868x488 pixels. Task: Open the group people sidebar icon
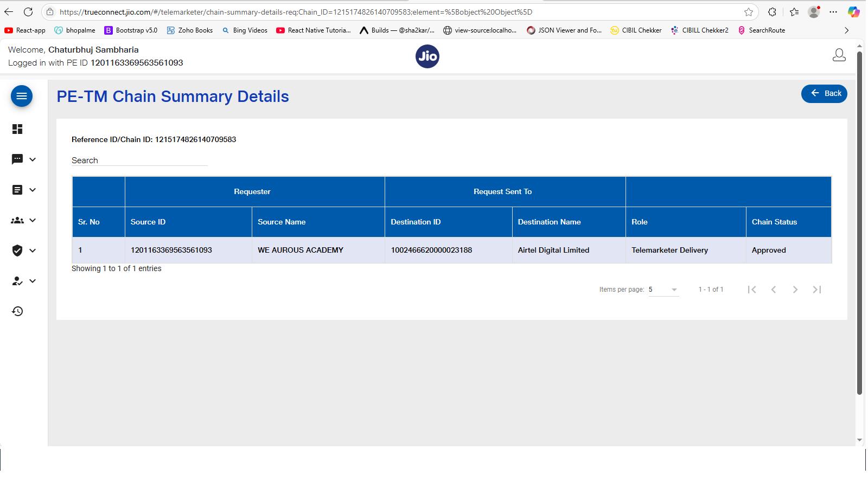click(17, 220)
